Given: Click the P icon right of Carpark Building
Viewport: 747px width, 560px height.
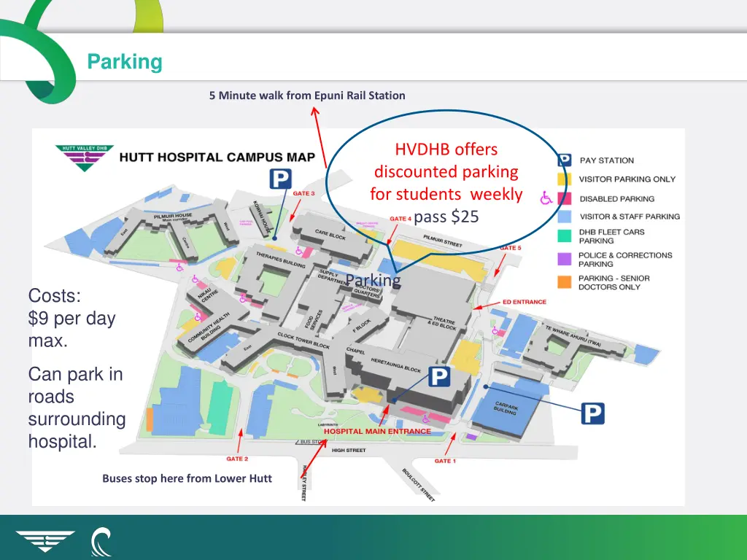Looking at the screenshot, I should coord(592,413).
